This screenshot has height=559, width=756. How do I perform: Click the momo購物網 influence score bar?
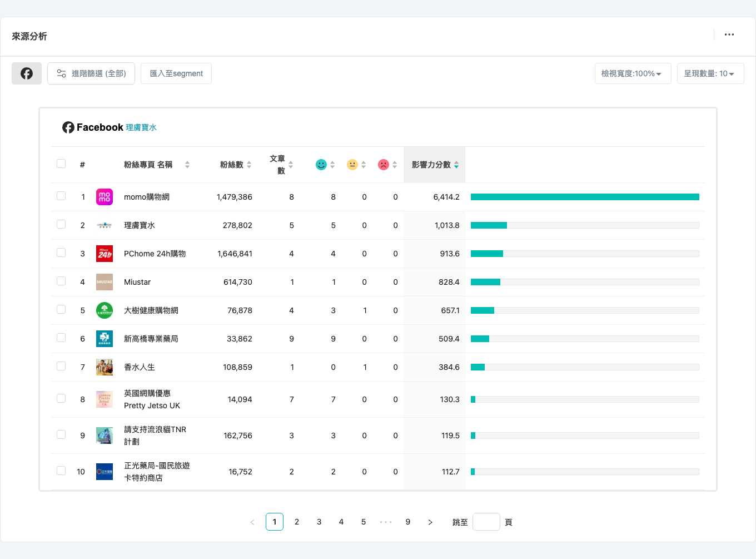click(x=585, y=197)
